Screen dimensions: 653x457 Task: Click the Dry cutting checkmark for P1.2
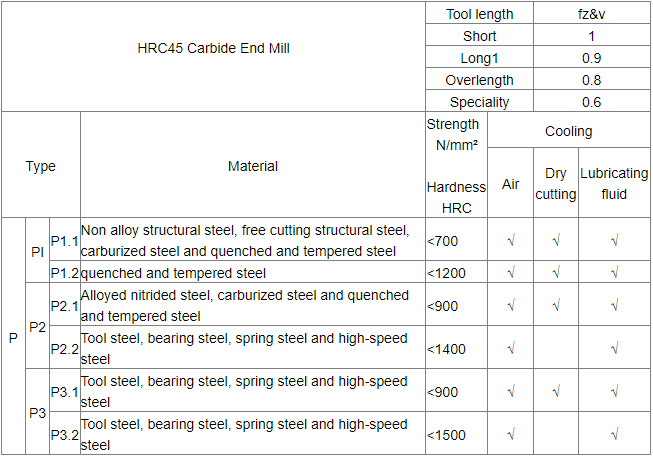point(555,272)
